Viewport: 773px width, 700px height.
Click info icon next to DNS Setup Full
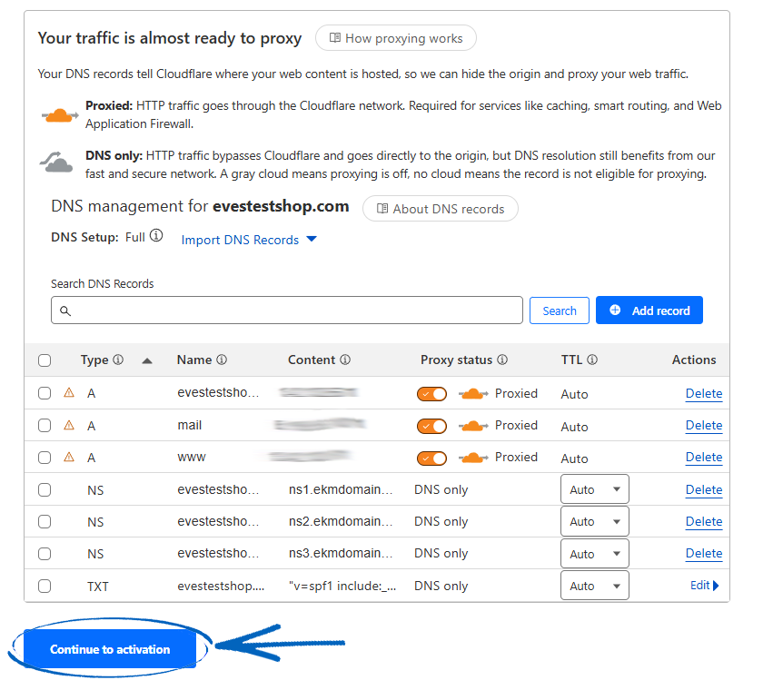(156, 235)
